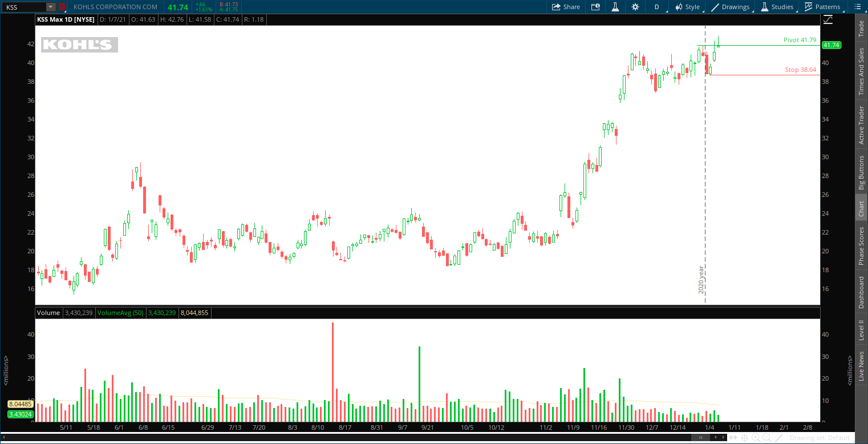Click the Stop 38.64 label
The height and width of the screenshot is (444, 868).
coord(801,70)
